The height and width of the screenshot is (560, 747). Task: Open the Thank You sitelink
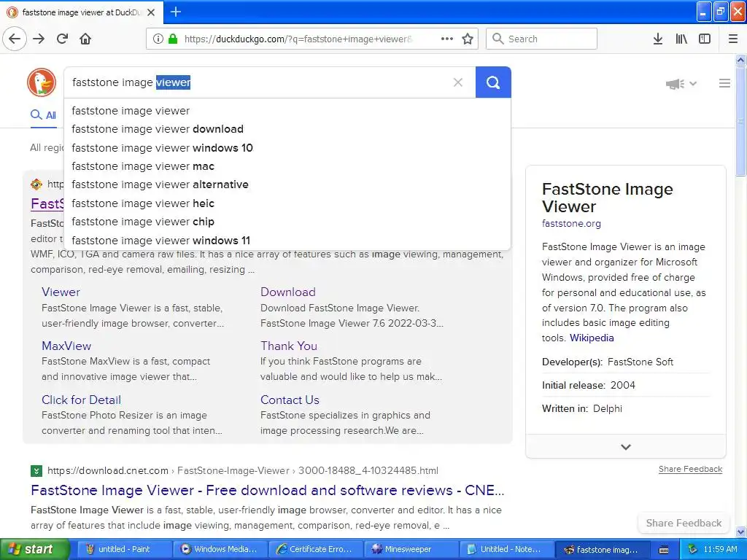tap(289, 346)
